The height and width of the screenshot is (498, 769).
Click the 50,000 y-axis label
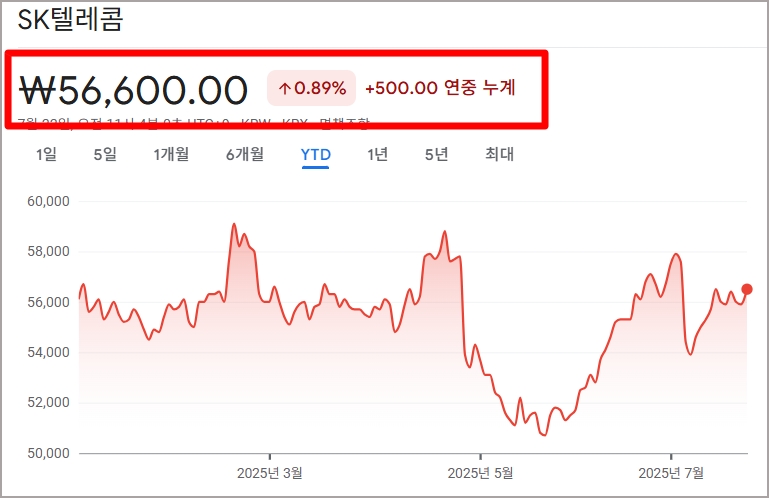coord(48,453)
